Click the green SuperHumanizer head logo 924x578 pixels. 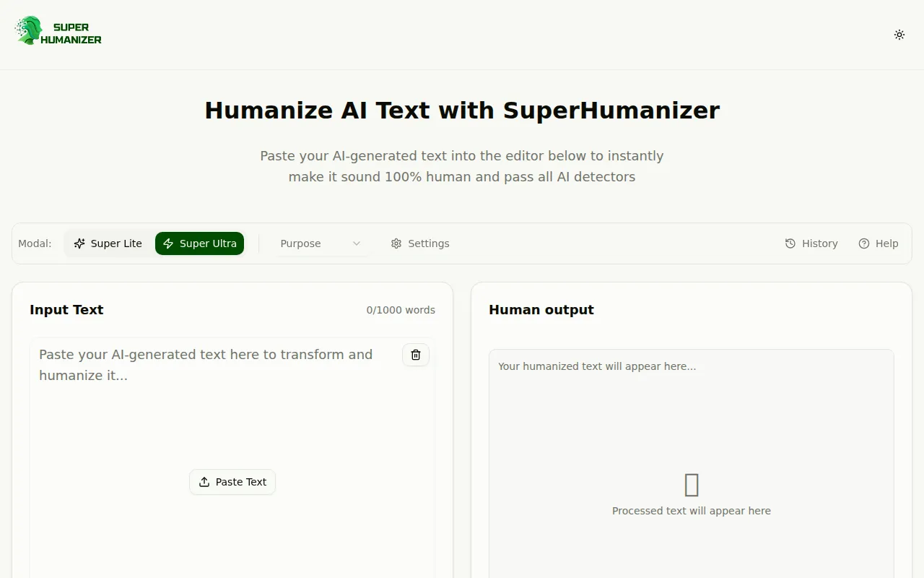27,31
